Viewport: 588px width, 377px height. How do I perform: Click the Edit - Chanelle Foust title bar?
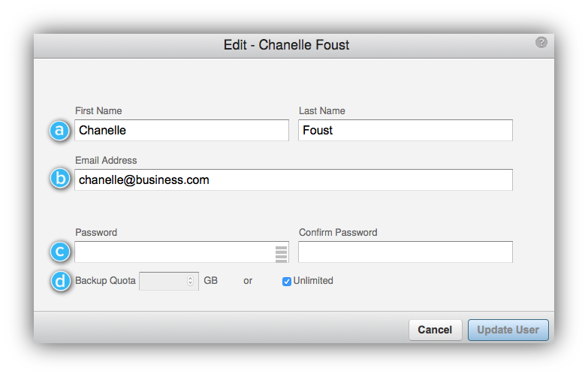[294, 45]
